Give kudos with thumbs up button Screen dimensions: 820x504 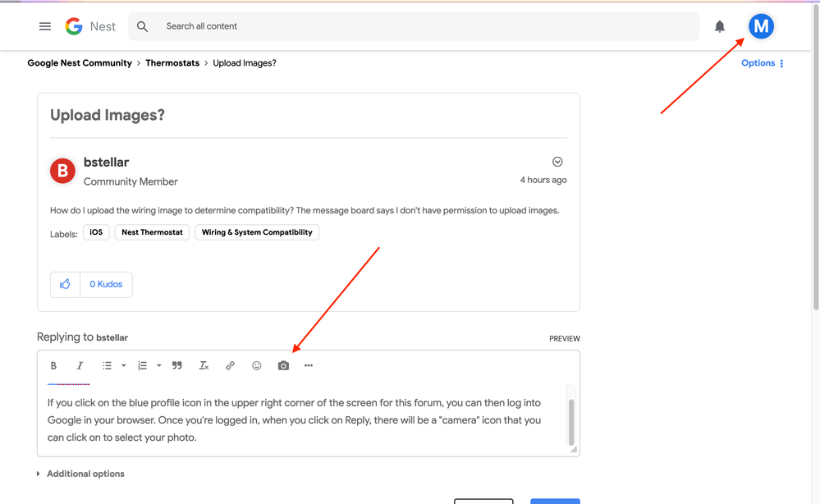pos(66,284)
